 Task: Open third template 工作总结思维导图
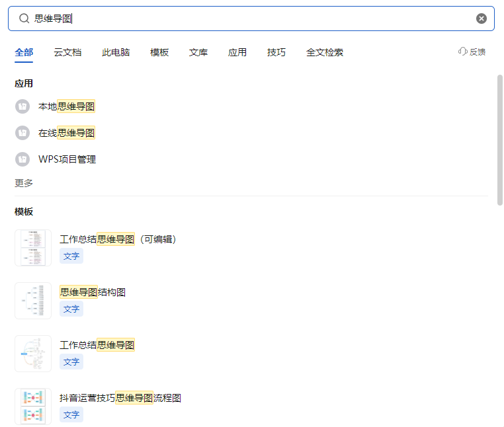(x=97, y=345)
